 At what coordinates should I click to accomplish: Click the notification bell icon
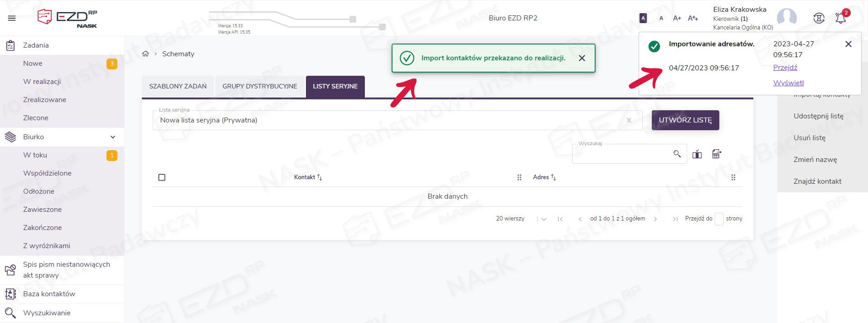(840, 18)
